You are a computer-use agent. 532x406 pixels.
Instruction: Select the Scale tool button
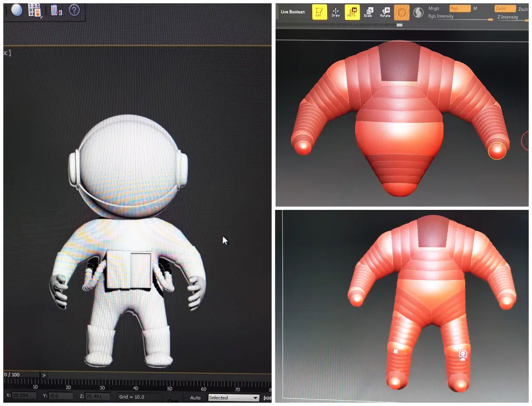click(368, 12)
